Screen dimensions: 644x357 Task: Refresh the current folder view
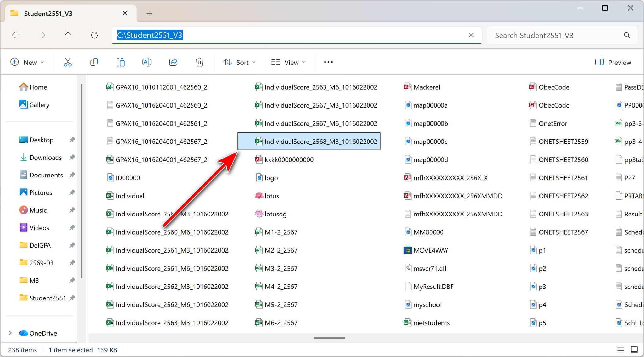pyautogui.click(x=94, y=35)
